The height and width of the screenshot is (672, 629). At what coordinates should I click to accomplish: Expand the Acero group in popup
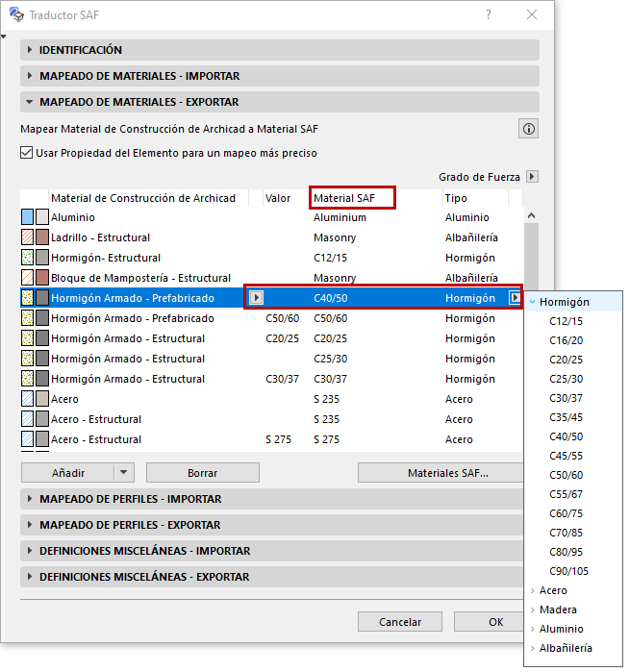[x=532, y=590]
